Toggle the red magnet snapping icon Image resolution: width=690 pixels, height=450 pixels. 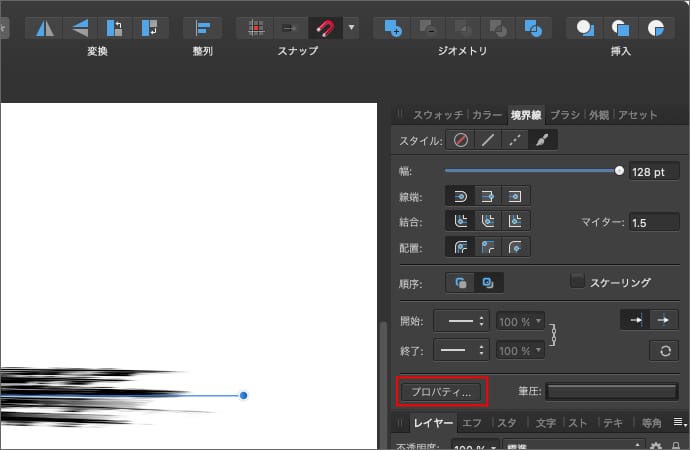tap(325, 27)
